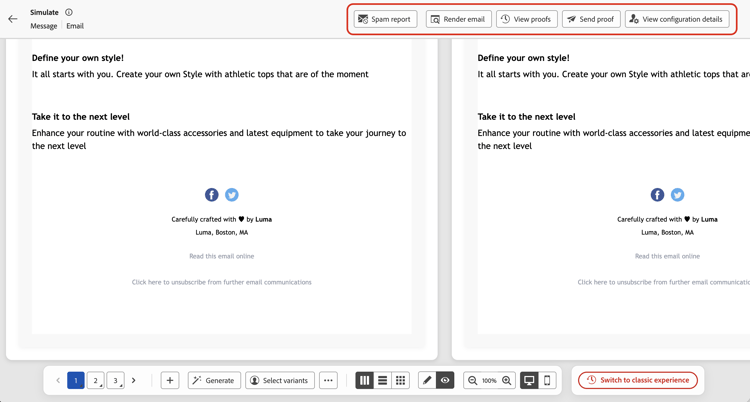Switch to the grid layout view
The image size is (750, 402).
(x=401, y=380)
